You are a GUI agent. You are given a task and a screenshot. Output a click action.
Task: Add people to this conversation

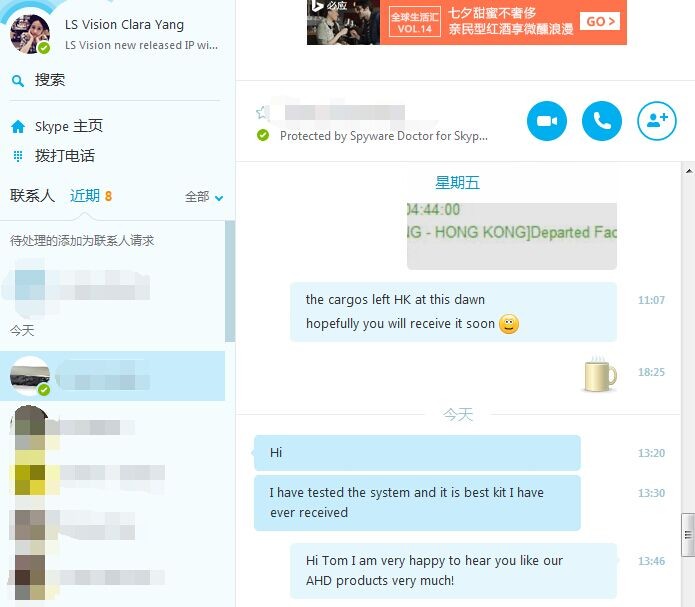click(656, 121)
